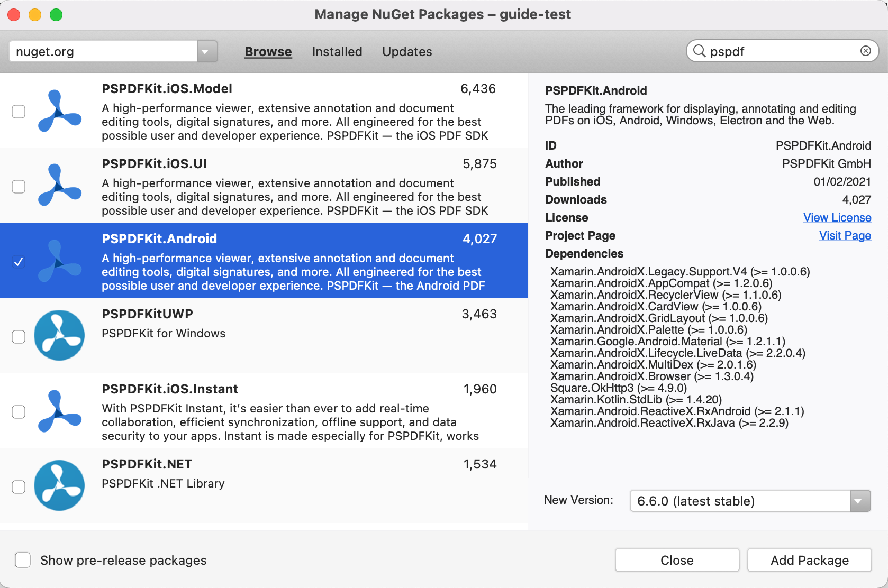
Task: Switch to the Browse tab
Action: click(x=268, y=52)
